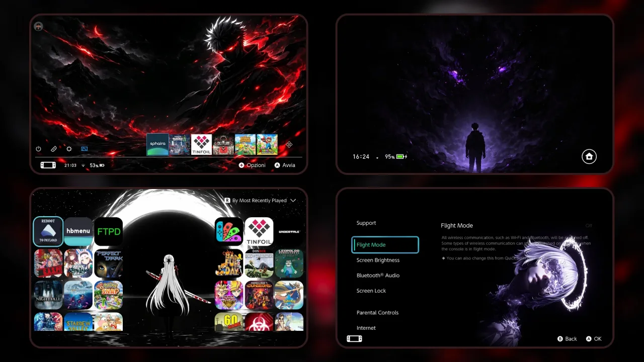The width and height of the screenshot is (644, 362).
Task: Select Bluetooth Audio in settings list
Action: 378,275
